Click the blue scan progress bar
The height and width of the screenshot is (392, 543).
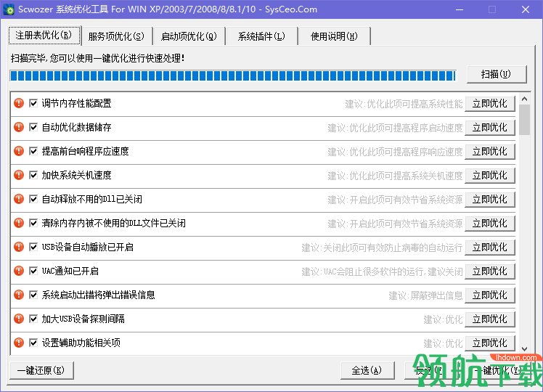[x=233, y=75]
